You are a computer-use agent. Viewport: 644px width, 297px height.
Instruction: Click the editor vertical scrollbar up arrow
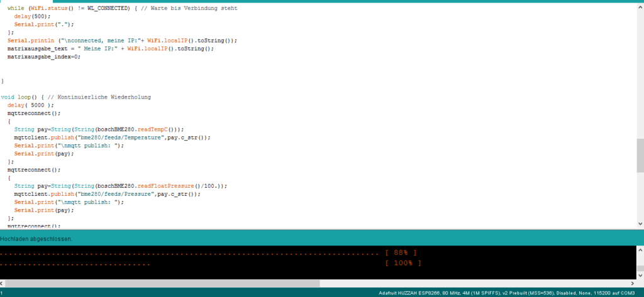click(640, 6)
